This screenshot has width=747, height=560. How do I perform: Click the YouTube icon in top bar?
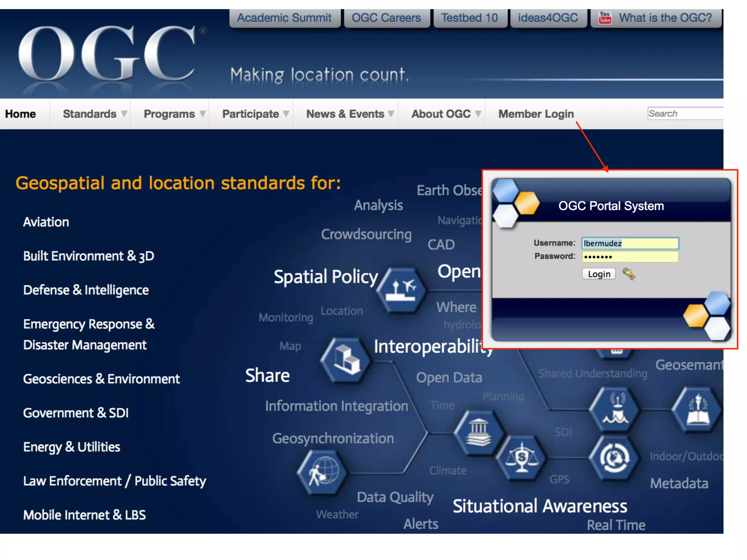coord(605,17)
